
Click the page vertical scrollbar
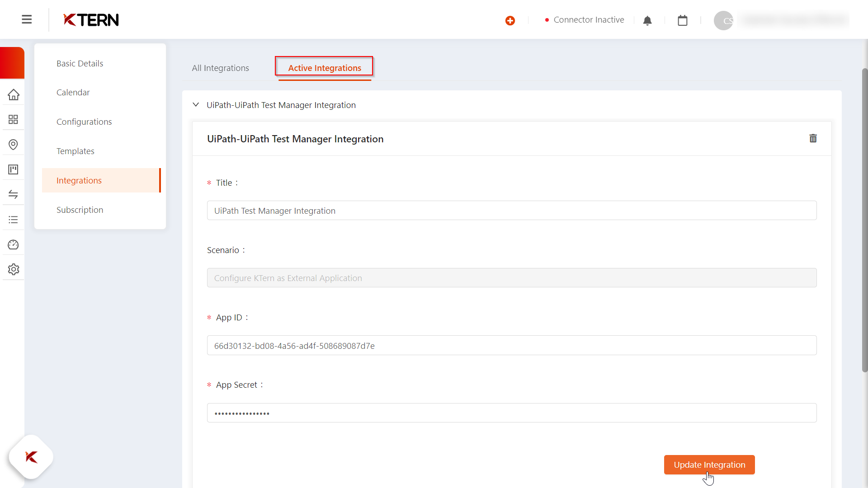pyautogui.click(x=864, y=220)
